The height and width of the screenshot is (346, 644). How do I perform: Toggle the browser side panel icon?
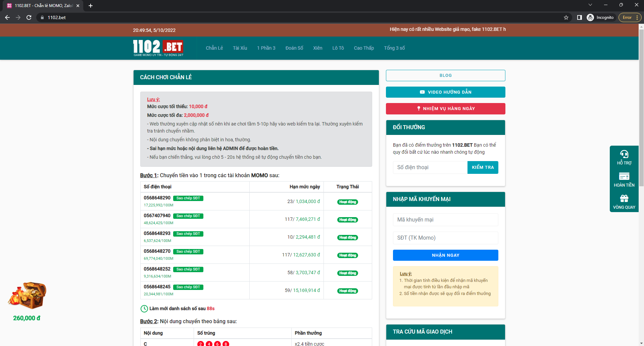tap(579, 17)
